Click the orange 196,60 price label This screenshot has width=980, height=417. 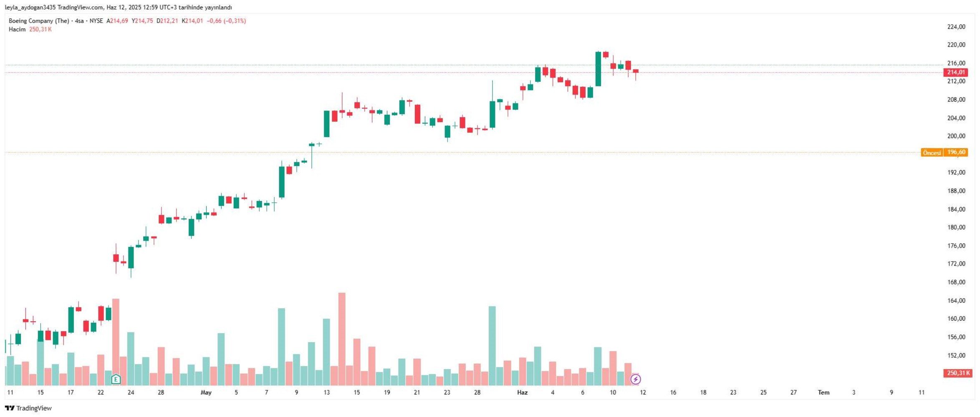tap(956, 152)
